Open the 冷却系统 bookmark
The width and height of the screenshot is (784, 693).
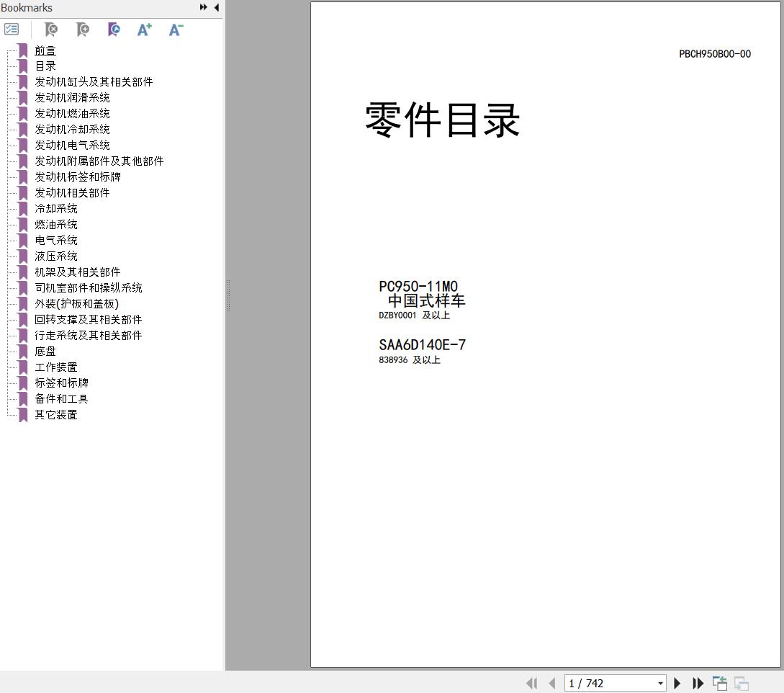[56, 209]
